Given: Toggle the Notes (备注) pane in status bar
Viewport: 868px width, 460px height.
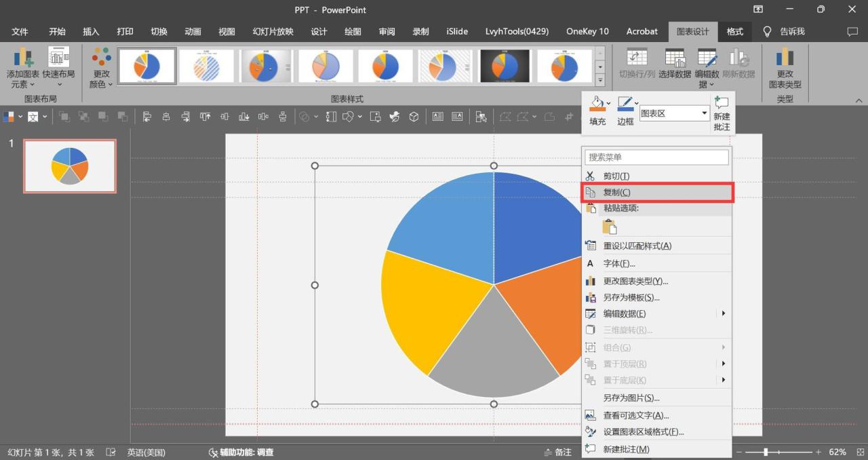Looking at the screenshot, I should coord(557,452).
